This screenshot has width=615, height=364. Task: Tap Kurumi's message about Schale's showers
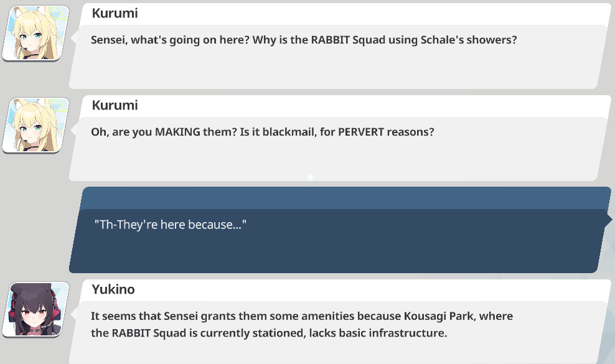coord(304,40)
